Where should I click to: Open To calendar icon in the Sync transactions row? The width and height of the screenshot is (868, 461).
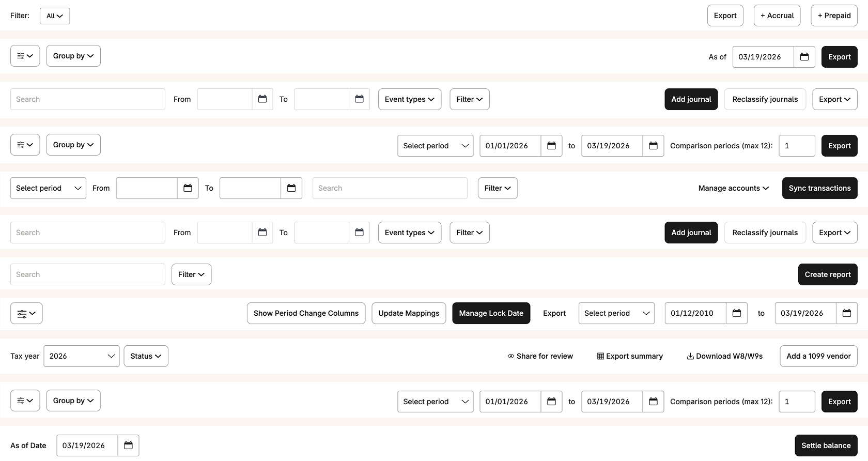coord(291,188)
